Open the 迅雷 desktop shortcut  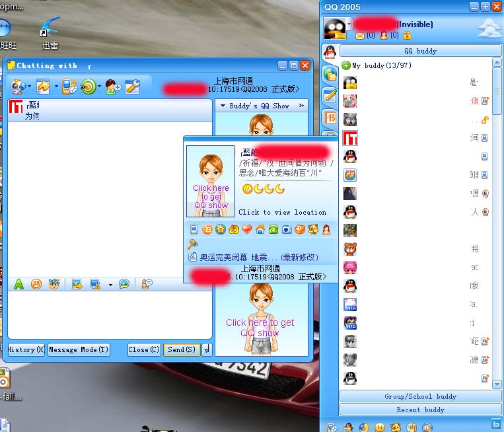50,33
